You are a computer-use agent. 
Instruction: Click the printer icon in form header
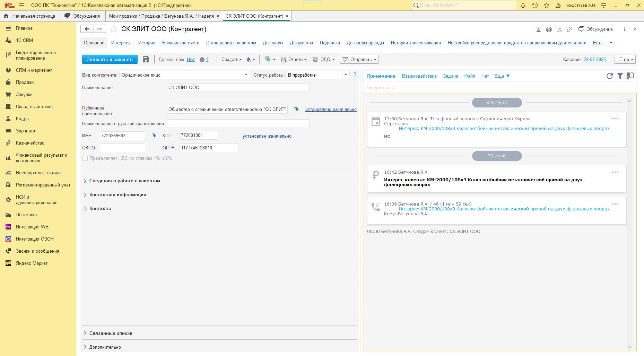pos(549,29)
